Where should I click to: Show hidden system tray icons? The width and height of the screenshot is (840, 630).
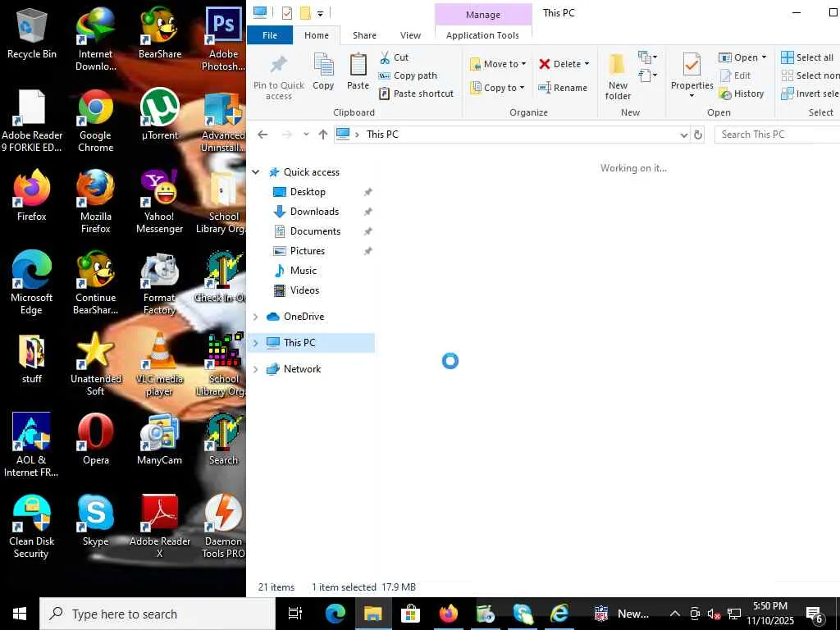(x=675, y=614)
